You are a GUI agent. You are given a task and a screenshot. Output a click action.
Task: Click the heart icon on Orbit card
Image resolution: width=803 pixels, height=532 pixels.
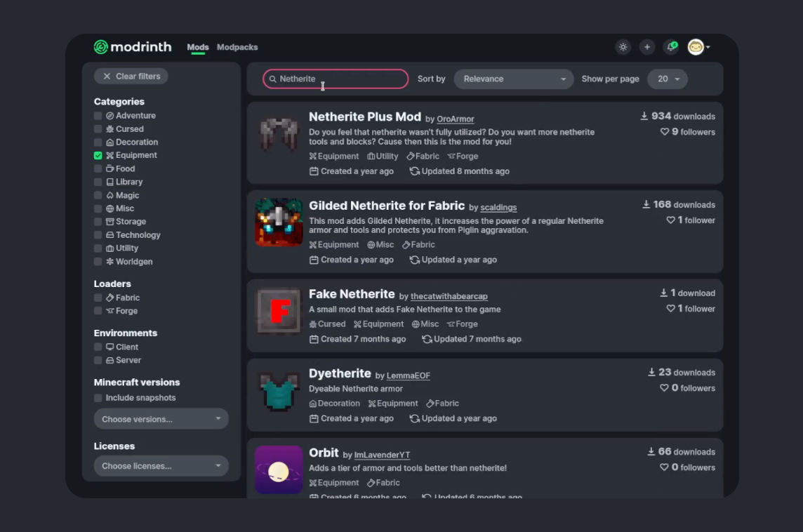(664, 467)
